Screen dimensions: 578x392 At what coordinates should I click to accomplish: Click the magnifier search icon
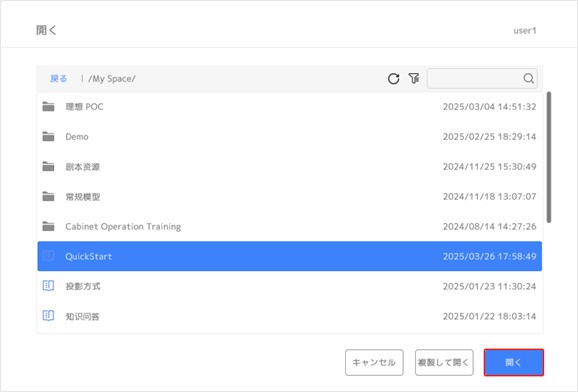coord(529,78)
